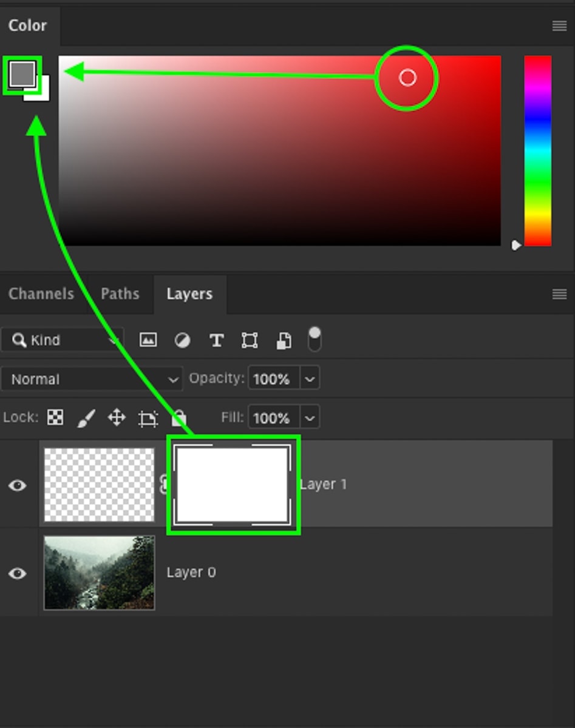Open the Color panel menu
The width and height of the screenshot is (575, 728).
[559, 25]
